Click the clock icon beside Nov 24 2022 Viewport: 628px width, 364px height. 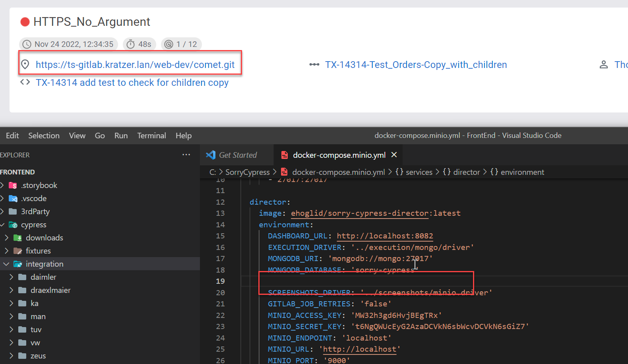click(x=27, y=44)
